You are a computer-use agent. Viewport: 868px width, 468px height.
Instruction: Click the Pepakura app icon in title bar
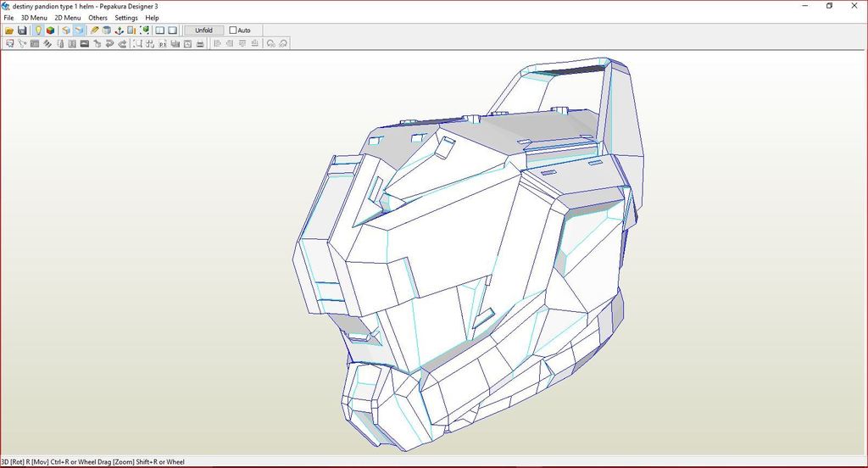[x=6, y=6]
